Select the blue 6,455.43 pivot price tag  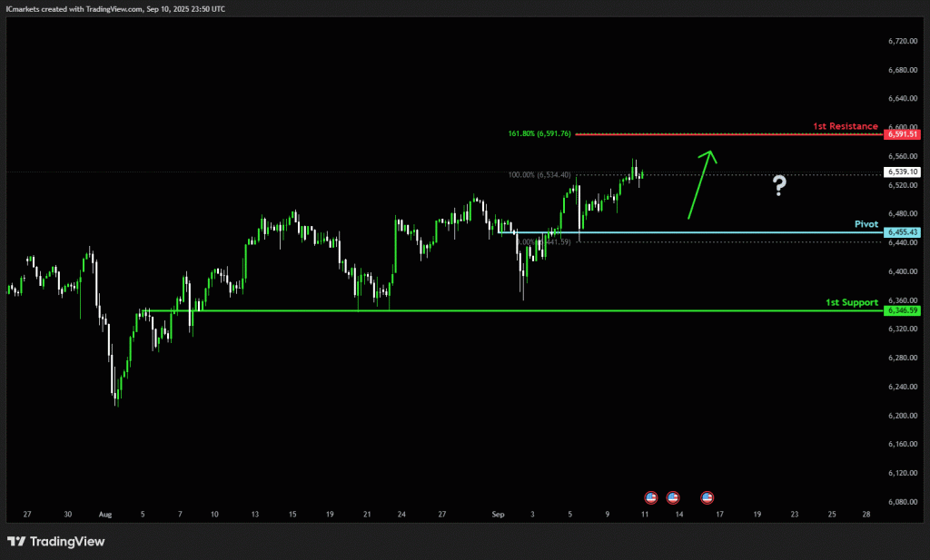click(902, 232)
